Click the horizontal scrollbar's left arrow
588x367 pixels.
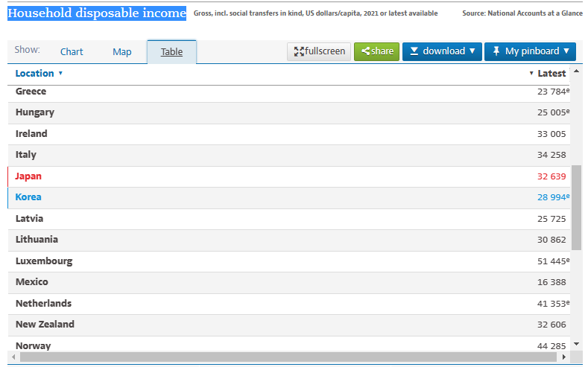15,357
